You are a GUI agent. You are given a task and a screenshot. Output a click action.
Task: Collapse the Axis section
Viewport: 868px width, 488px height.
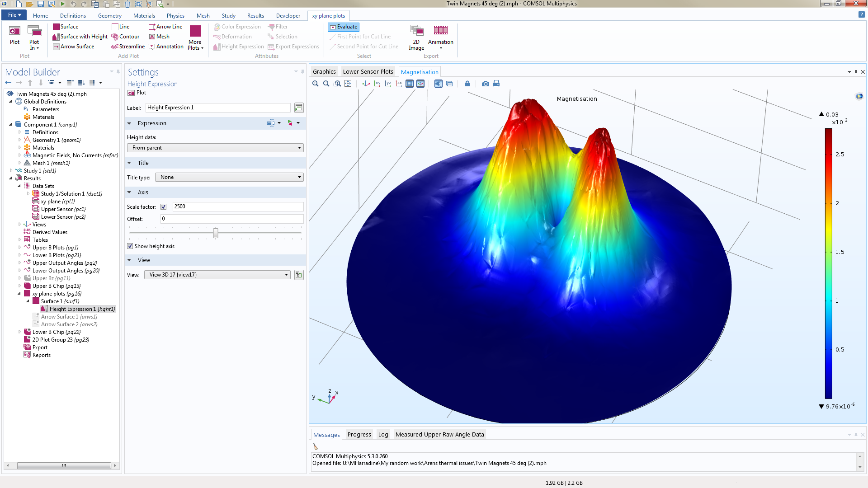click(x=129, y=192)
